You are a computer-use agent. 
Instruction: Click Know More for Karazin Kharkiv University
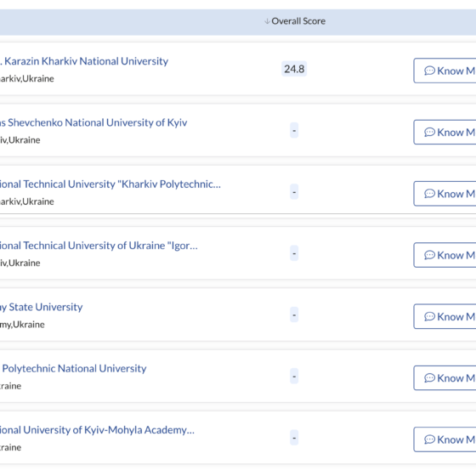[445, 71]
